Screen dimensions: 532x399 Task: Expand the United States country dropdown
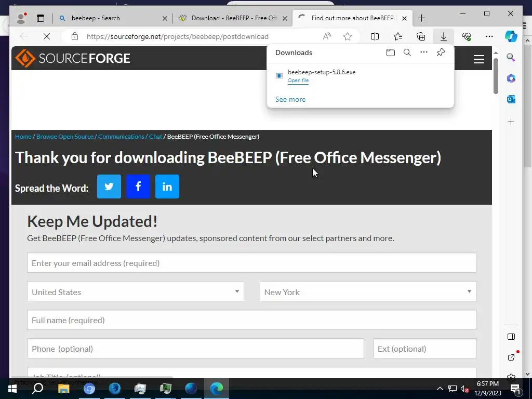pyautogui.click(x=136, y=291)
